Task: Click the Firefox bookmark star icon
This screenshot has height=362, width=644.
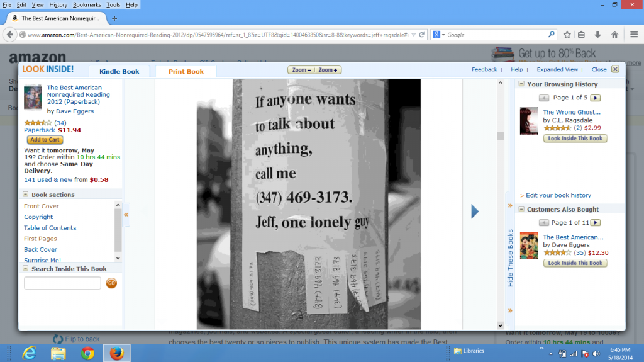Action: pos(567,35)
